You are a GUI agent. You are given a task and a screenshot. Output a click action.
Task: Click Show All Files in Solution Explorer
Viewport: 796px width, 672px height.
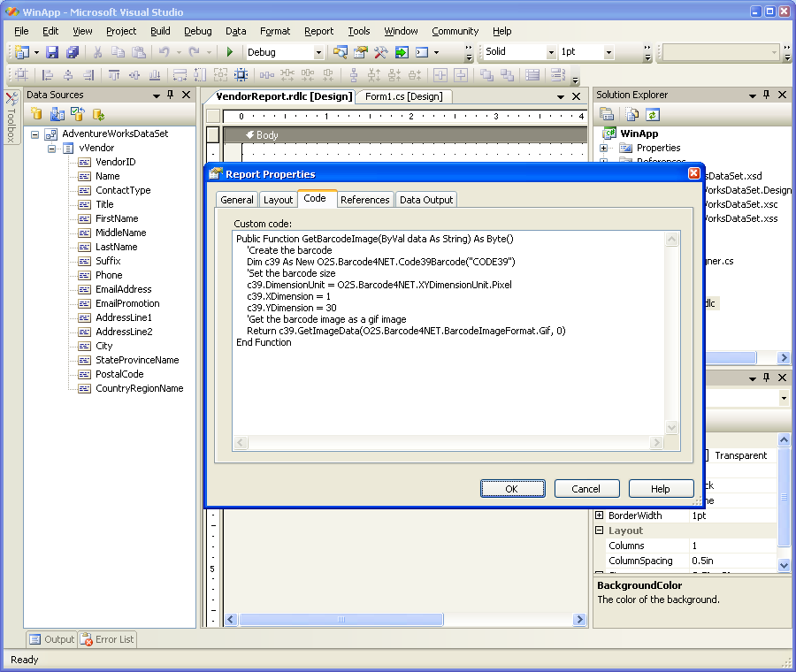[631, 114]
